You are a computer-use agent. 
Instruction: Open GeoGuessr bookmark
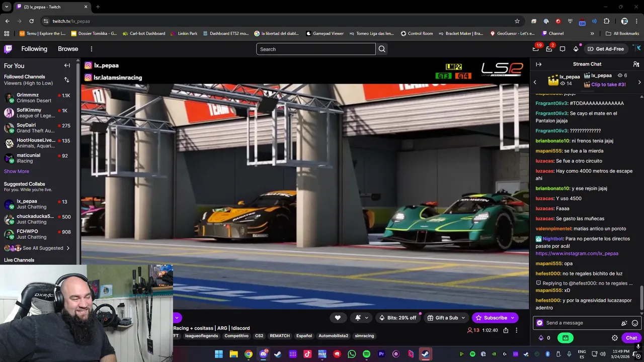click(x=512, y=34)
